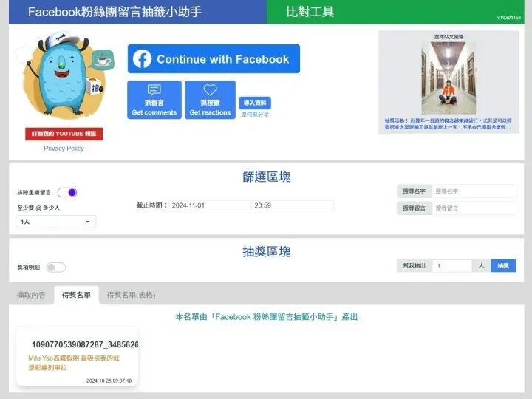This screenshot has width=532, height=399.
Task: Select the 得獎名單(表格) tab
Action: point(131,295)
